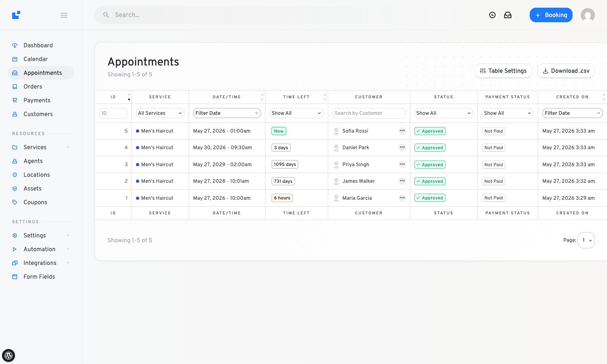Screen dimensions: 607x364
Task: Expand the Automation submenu chevron
Action: 68,249
